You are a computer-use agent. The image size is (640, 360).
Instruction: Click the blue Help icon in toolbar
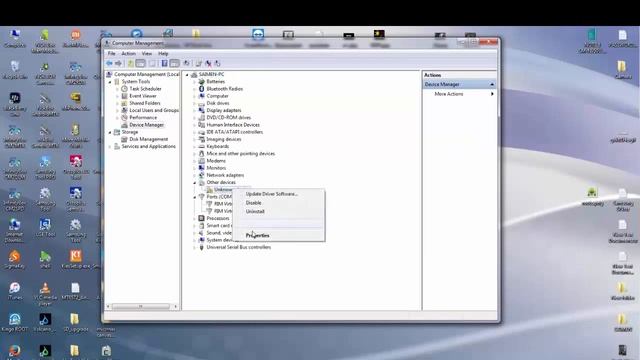click(164, 63)
